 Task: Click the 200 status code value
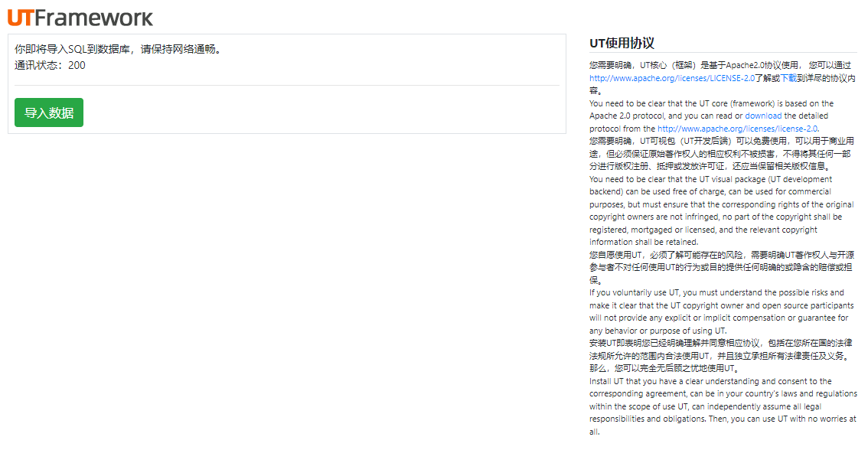point(77,66)
